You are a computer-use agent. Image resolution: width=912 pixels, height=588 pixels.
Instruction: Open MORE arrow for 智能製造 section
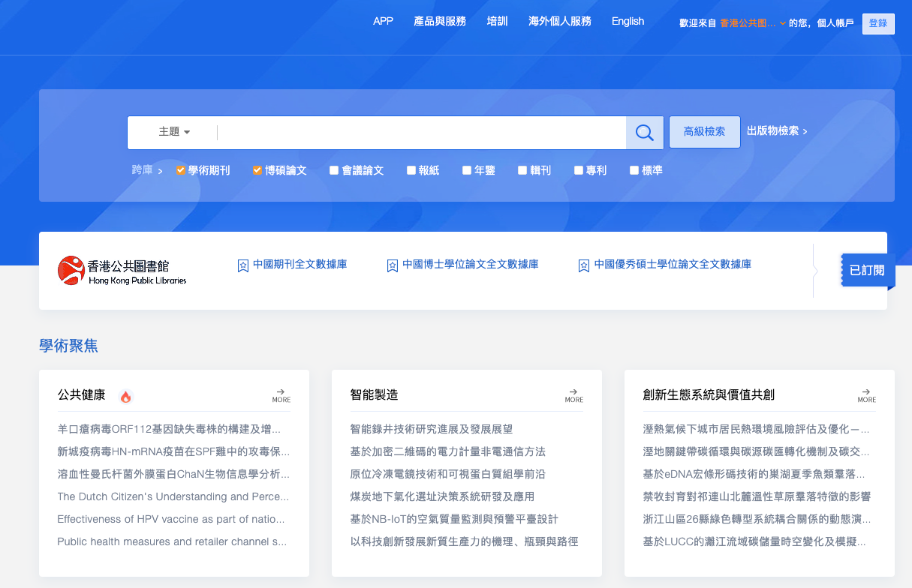point(573,395)
